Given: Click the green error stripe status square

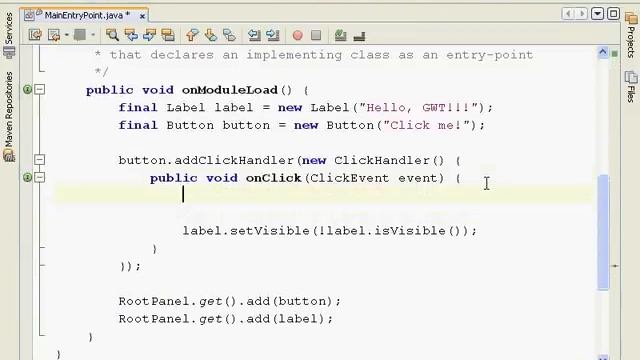Looking at the screenshot, I should [x=615, y=53].
